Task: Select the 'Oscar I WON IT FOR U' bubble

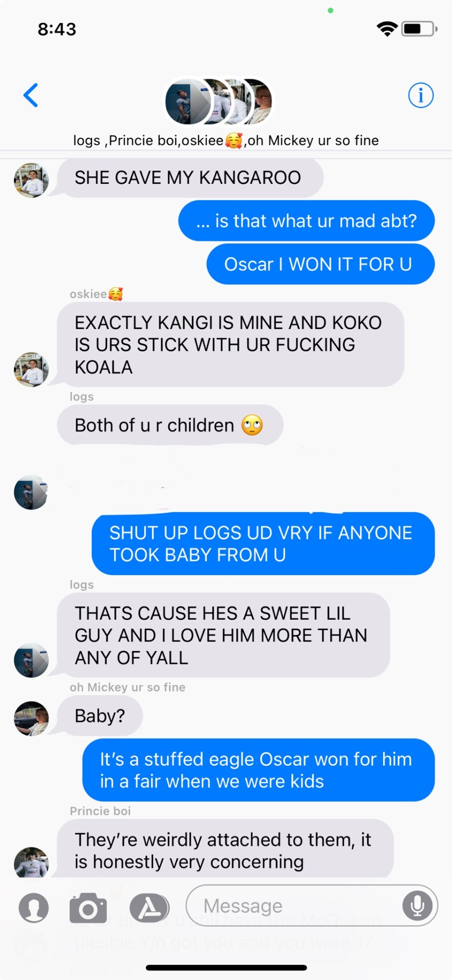Action: (x=320, y=264)
